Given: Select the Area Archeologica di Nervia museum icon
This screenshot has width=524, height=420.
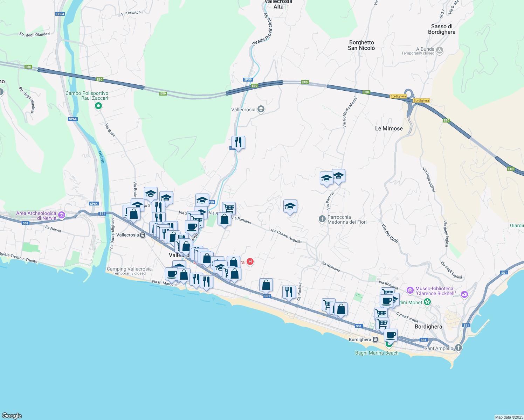Looking at the screenshot, I should pos(62,215).
